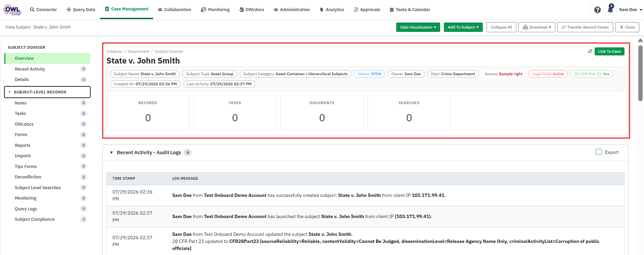This screenshot has width=644, height=255.
Task: Select Overview in the subject dossier sidebar
Action: (x=47, y=58)
